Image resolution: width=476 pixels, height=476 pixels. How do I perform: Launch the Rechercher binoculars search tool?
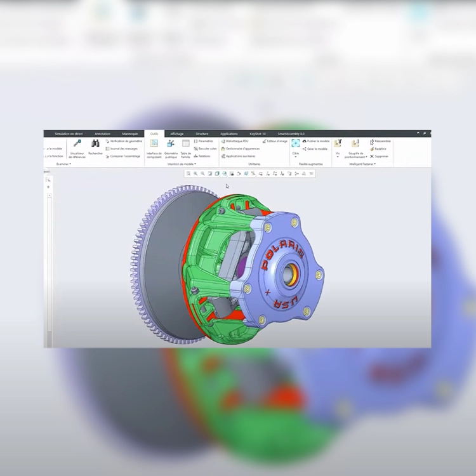click(95, 147)
